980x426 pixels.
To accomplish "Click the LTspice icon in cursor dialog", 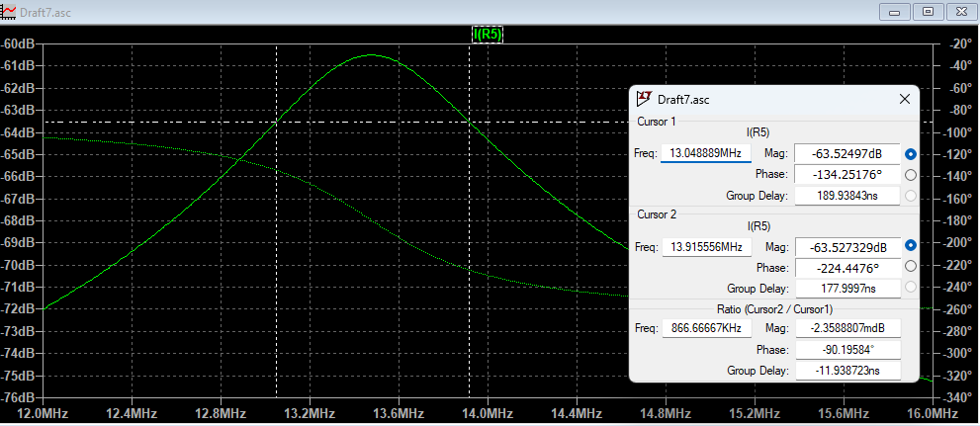I will coord(644,99).
